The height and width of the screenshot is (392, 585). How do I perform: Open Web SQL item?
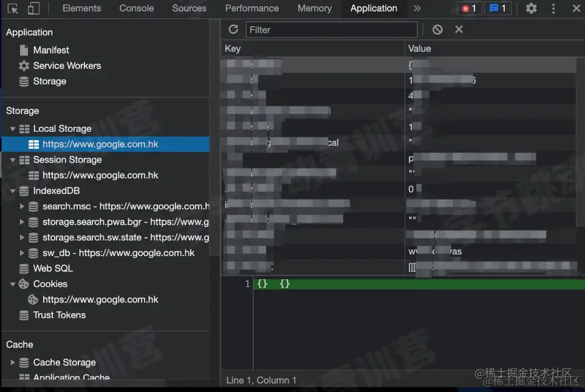pyautogui.click(x=53, y=268)
